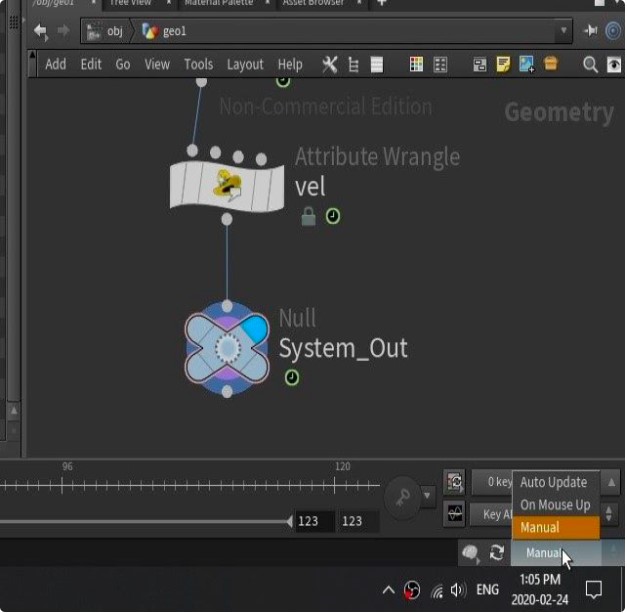Click the network search magnifier icon
Screen dimensions: 627x613
click(590, 64)
